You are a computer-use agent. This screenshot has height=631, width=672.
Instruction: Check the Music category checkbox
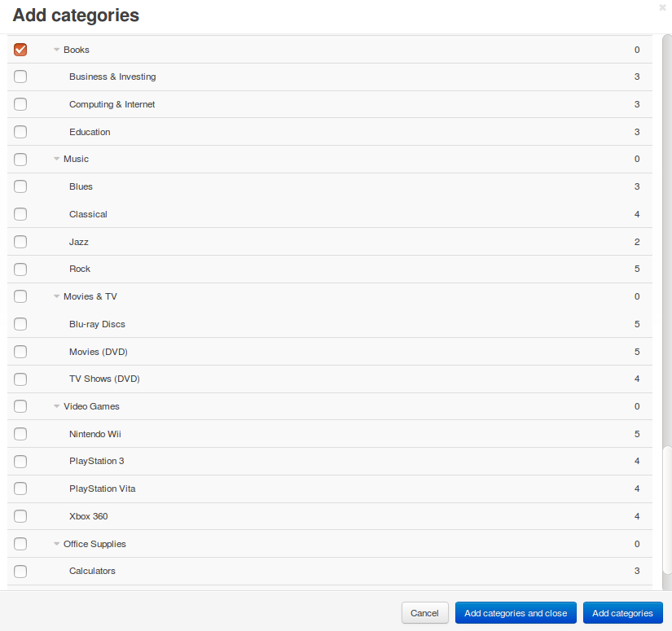20,160
